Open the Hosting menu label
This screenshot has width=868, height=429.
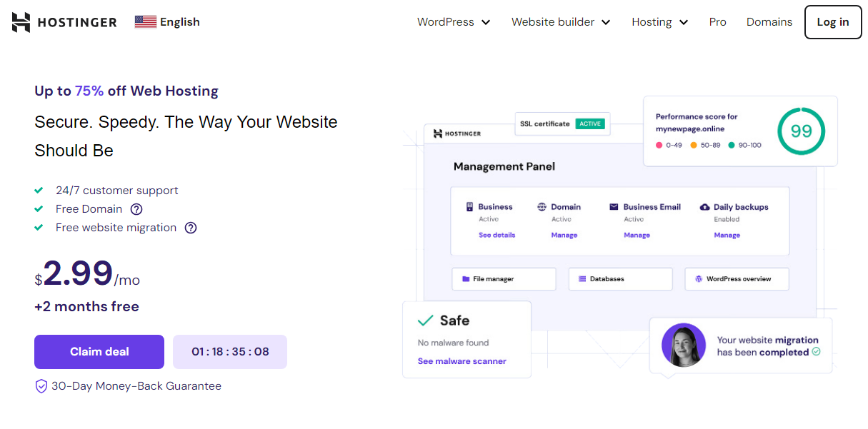652,22
